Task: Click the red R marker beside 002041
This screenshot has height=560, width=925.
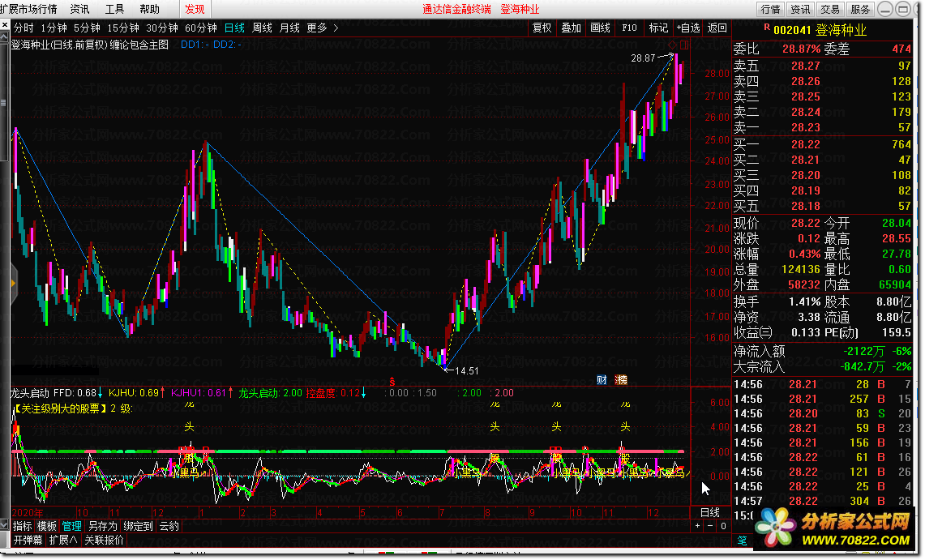Action: pyautogui.click(x=767, y=27)
